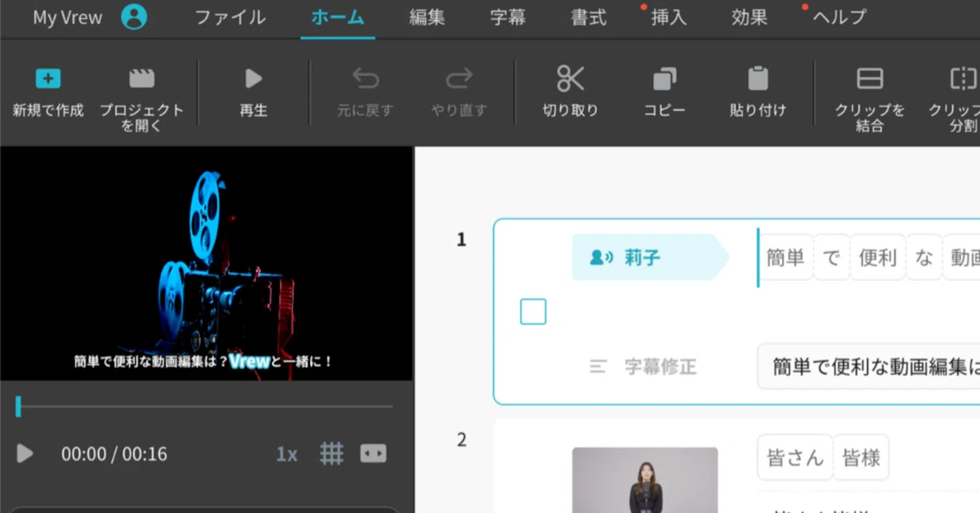The width and height of the screenshot is (980, 513).
Task: Merge clips with クリップを結合 icon
Action: 870,78
